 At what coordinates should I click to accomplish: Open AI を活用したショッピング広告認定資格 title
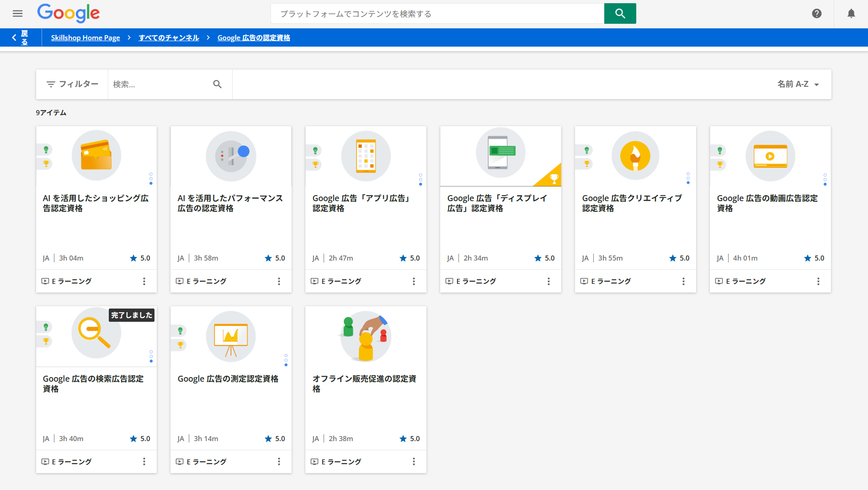tap(96, 203)
